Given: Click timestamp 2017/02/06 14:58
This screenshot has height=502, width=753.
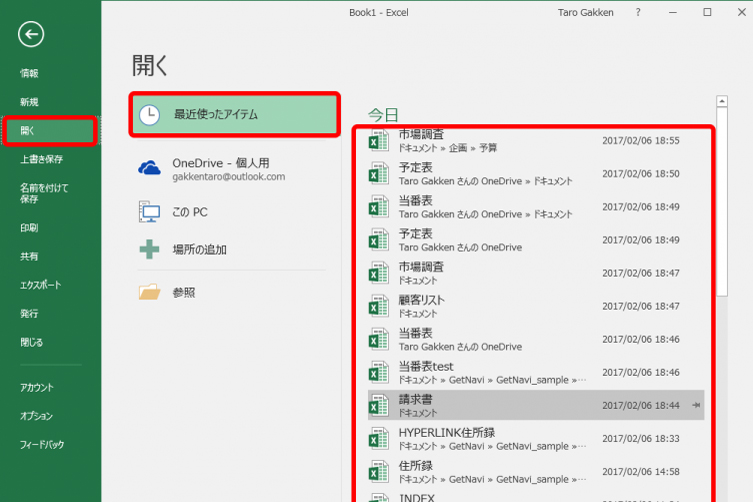Looking at the screenshot, I should [x=641, y=472].
